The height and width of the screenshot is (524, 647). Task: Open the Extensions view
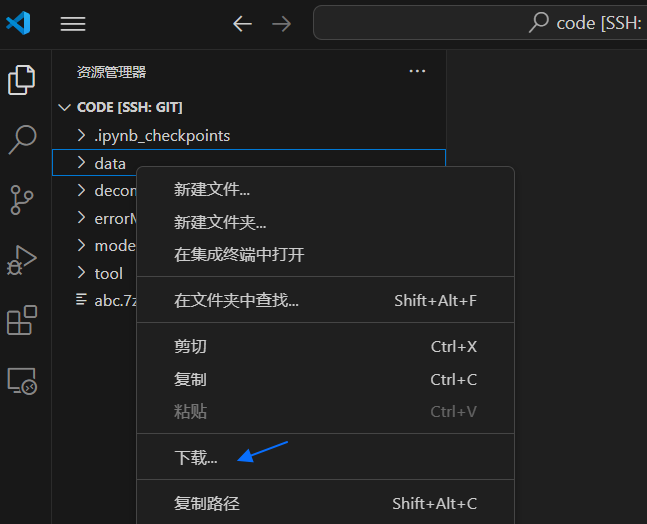[x=22, y=321]
